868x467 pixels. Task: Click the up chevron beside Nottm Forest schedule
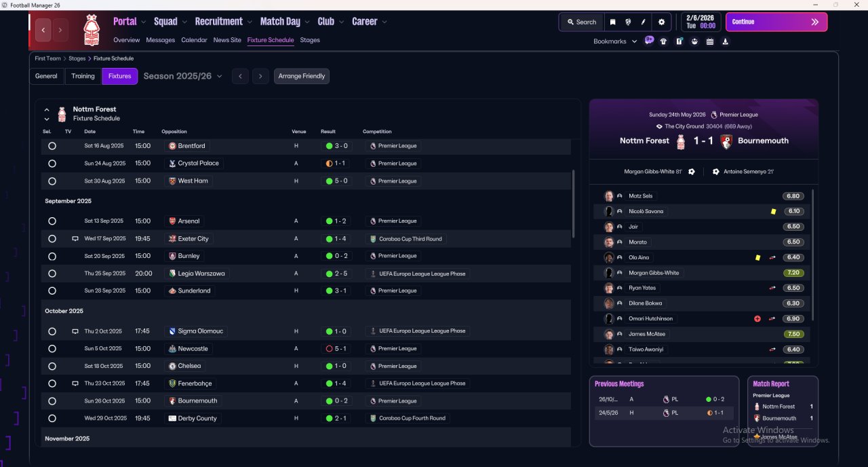click(x=47, y=109)
